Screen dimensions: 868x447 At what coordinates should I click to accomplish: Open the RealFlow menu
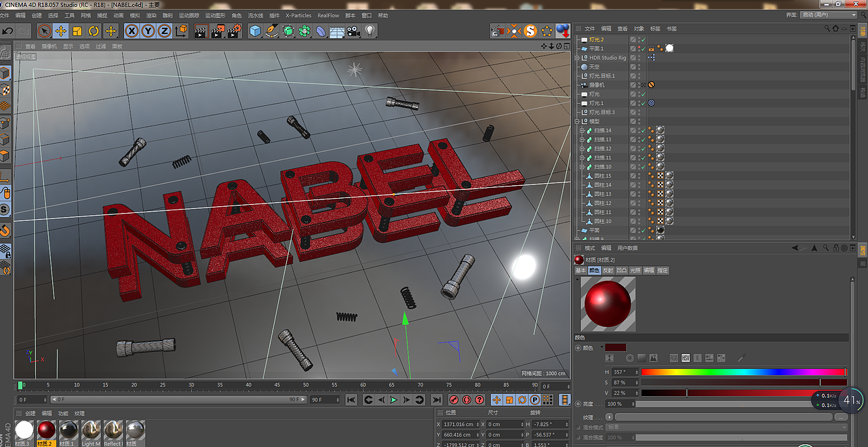click(x=328, y=15)
